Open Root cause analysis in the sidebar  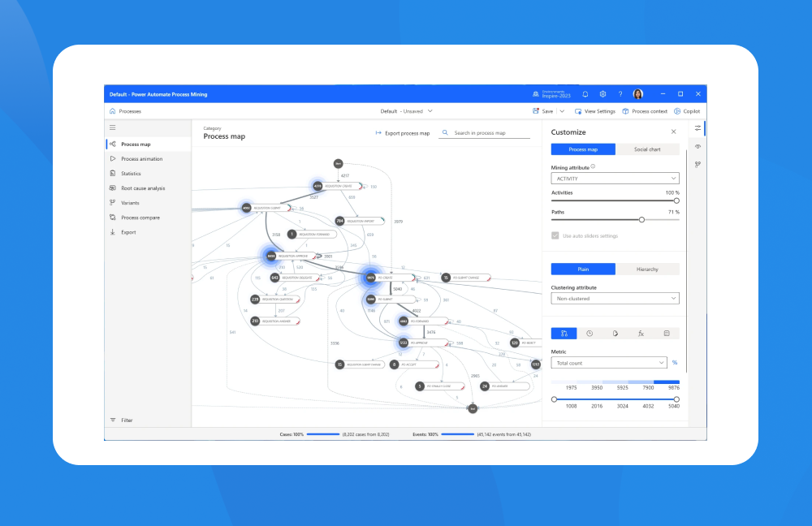coord(149,188)
